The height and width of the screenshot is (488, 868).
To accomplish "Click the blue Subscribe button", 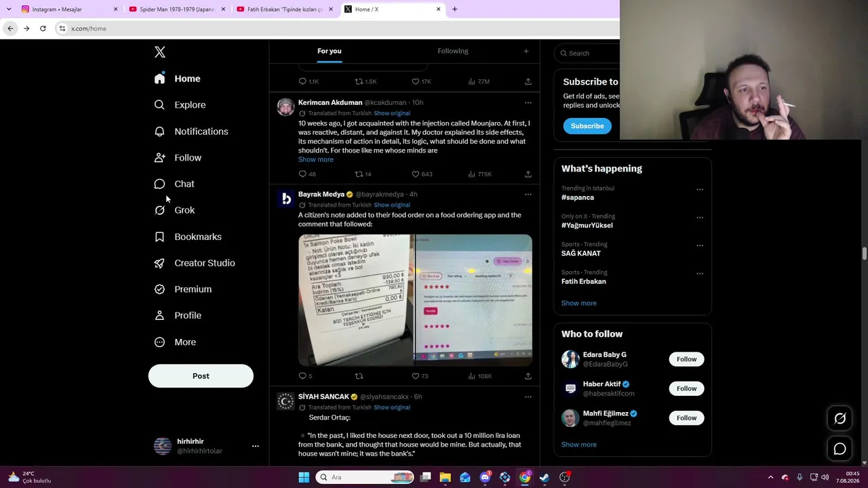I will pyautogui.click(x=587, y=126).
